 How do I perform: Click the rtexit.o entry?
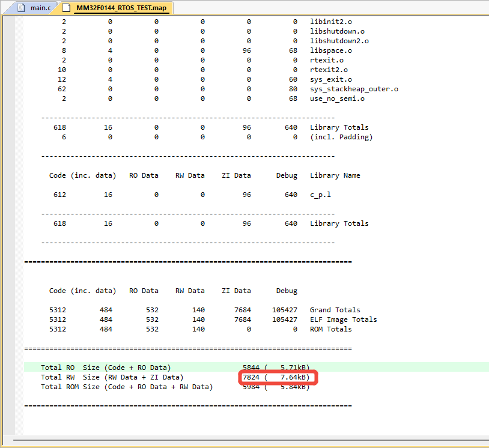pyautogui.click(x=327, y=60)
